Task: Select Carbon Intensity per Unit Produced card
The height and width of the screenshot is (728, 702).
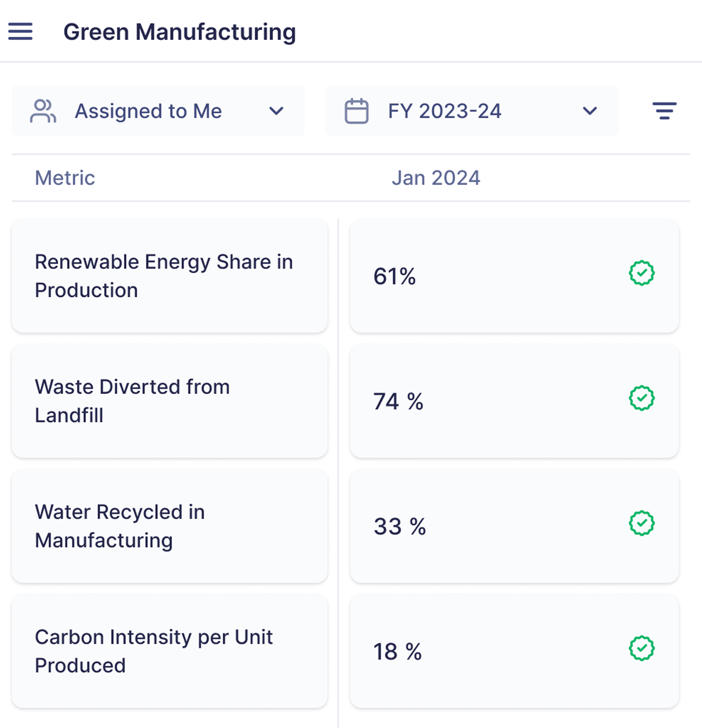Action: pos(170,651)
